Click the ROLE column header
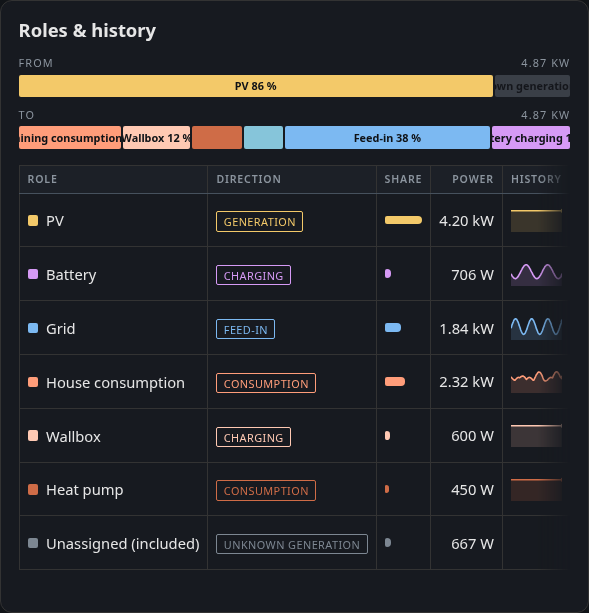 click(x=42, y=179)
